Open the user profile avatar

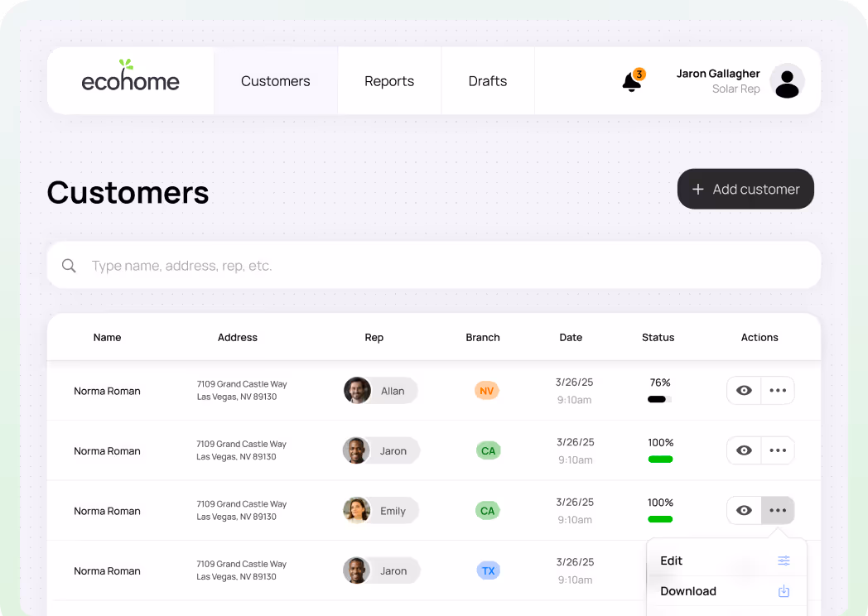pos(787,81)
